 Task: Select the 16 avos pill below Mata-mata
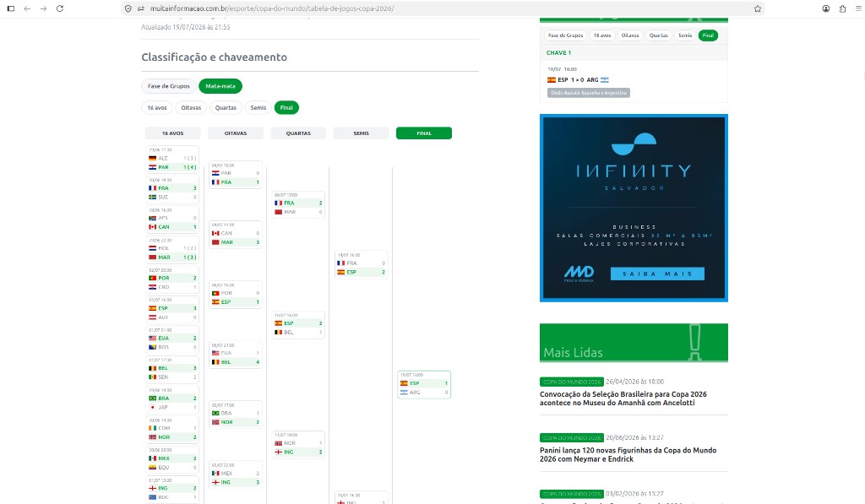pos(156,107)
